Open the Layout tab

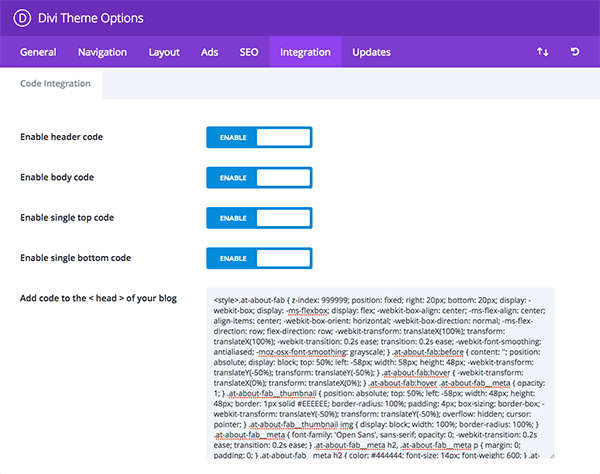(164, 52)
